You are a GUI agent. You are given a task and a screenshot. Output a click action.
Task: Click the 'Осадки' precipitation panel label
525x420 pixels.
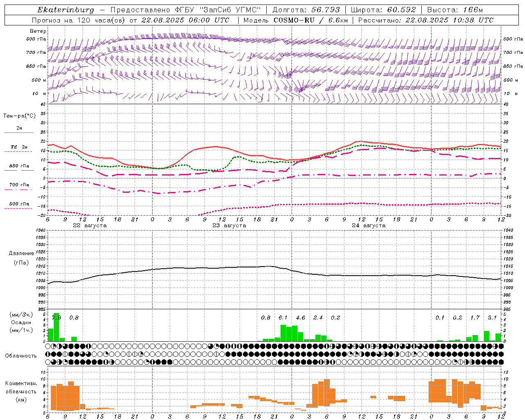click(21, 322)
